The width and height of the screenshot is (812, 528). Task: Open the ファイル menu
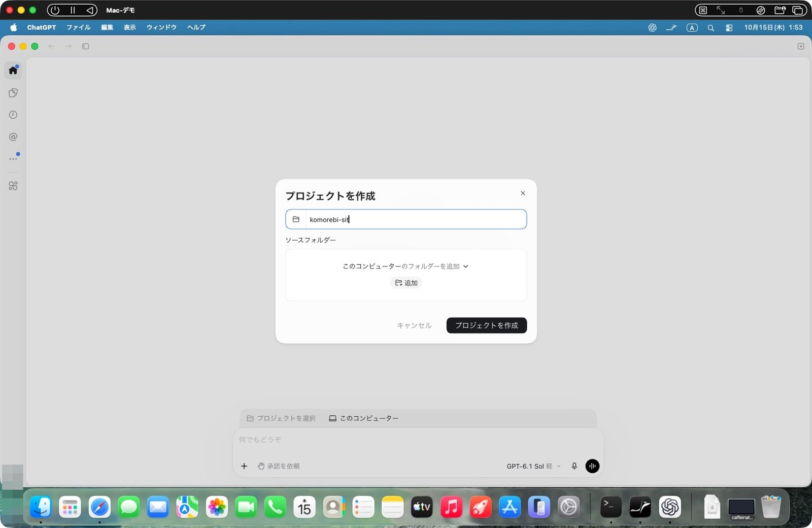[x=78, y=27]
